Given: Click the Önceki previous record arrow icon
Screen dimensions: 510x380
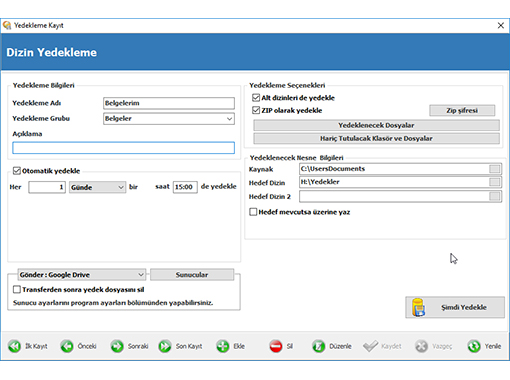Looking at the screenshot, I should point(67,346).
